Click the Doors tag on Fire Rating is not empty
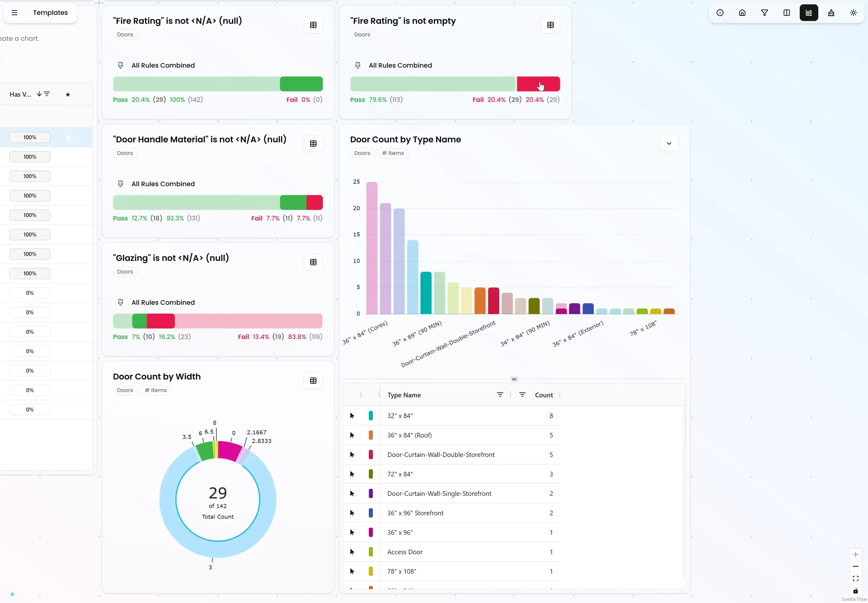868x603 pixels. [x=362, y=35]
